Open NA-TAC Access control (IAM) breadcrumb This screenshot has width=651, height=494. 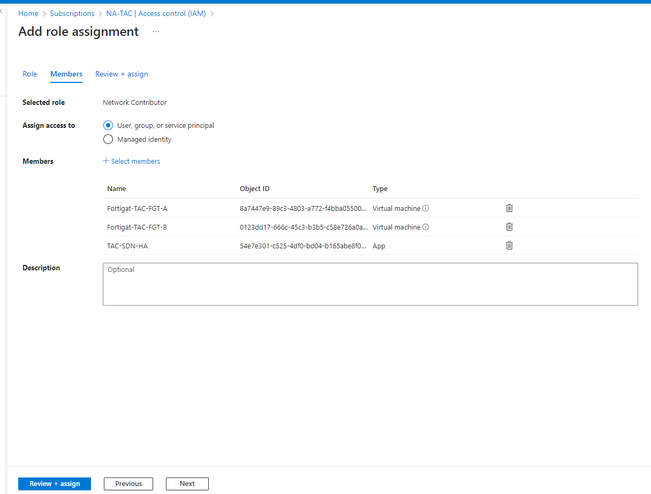(x=156, y=14)
